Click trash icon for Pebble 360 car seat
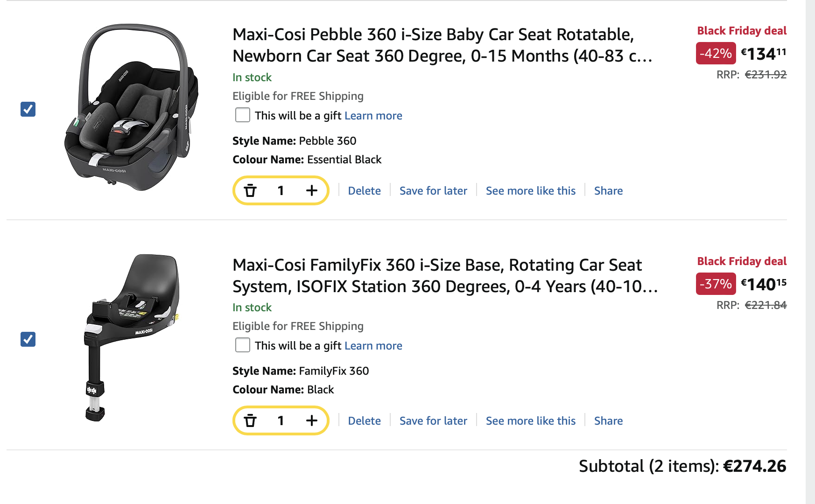 tap(250, 190)
